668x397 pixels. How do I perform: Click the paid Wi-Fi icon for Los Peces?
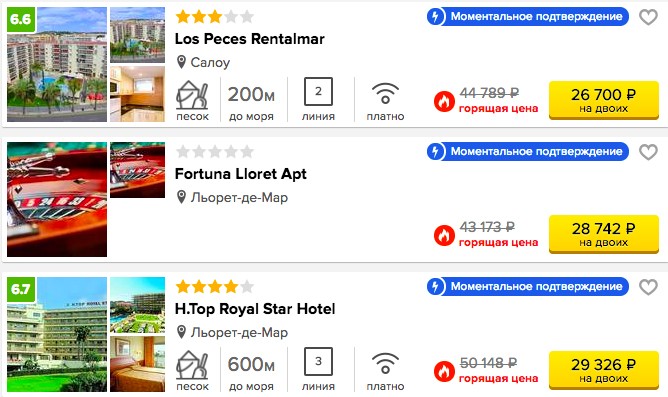pyautogui.click(x=385, y=93)
